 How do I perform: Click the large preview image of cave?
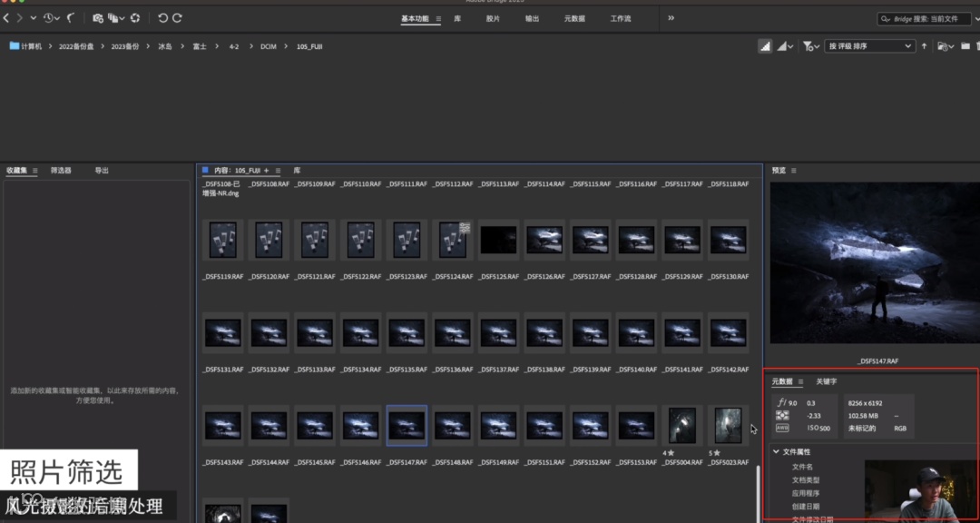(x=875, y=262)
